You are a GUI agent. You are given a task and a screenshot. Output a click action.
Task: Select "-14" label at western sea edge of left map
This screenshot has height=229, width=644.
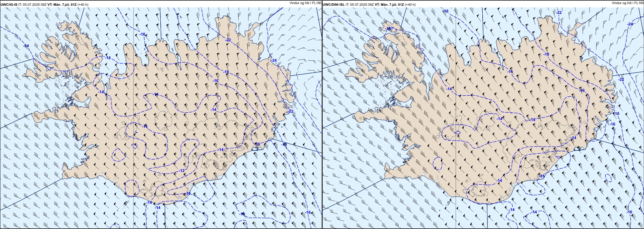26,46
